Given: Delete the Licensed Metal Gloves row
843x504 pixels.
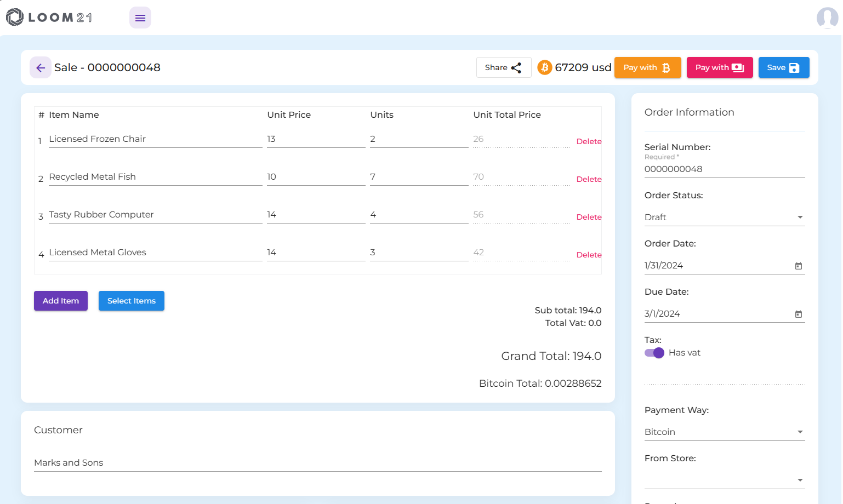Looking at the screenshot, I should click(x=589, y=255).
